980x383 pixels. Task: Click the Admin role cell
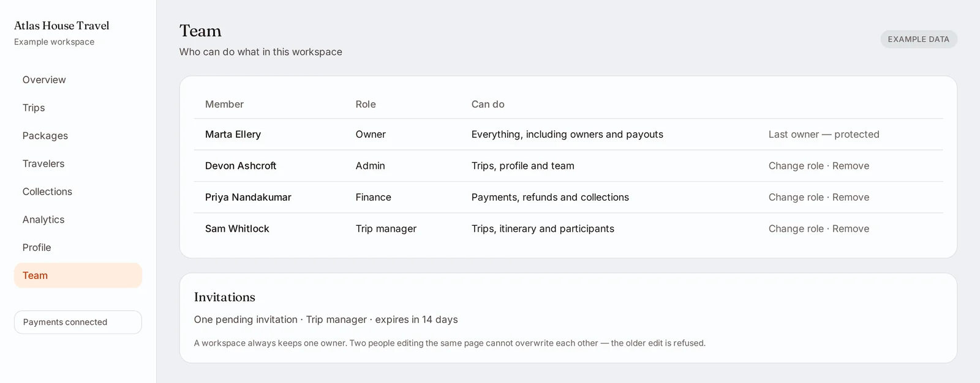coord(371,166)
